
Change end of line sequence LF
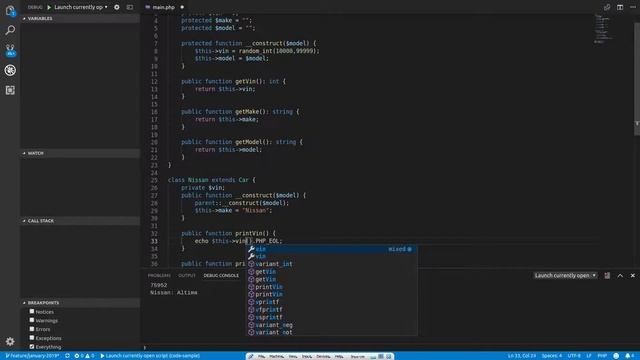click(589, 356)
